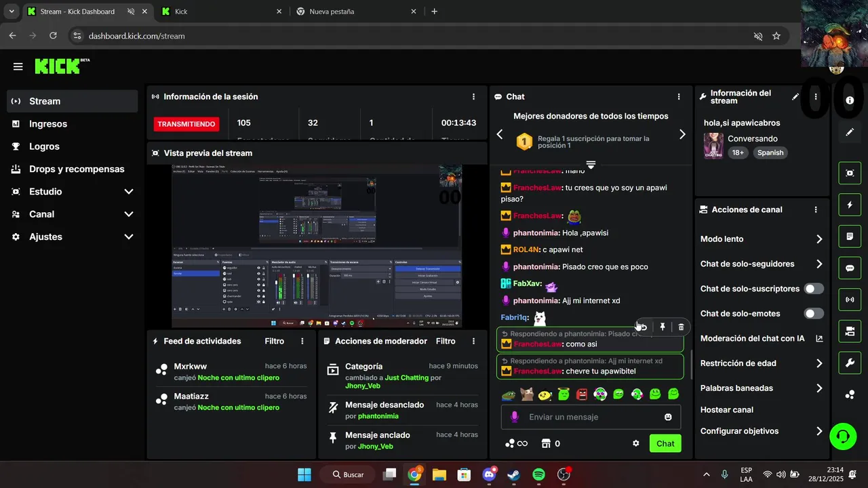Select the Pepe frog emote
868x488 pixels.
pyautogui.click(x=509, y=394)
